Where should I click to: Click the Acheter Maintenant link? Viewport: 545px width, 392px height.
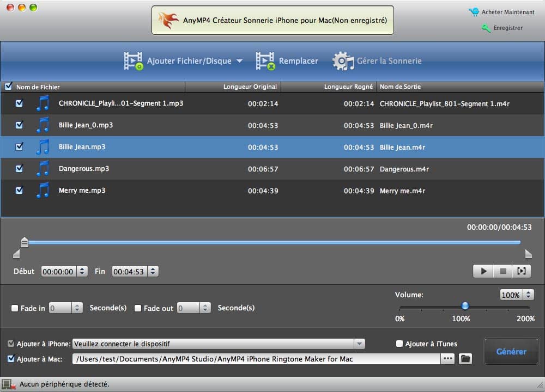508,12
